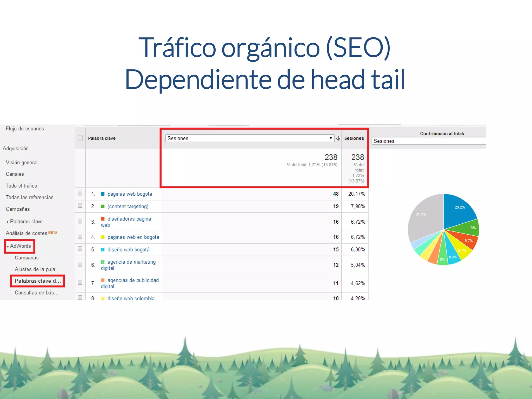Tick the checkbox for diseño web colombia row
Viewport: 532px width, 399px height.
[80, 297]
